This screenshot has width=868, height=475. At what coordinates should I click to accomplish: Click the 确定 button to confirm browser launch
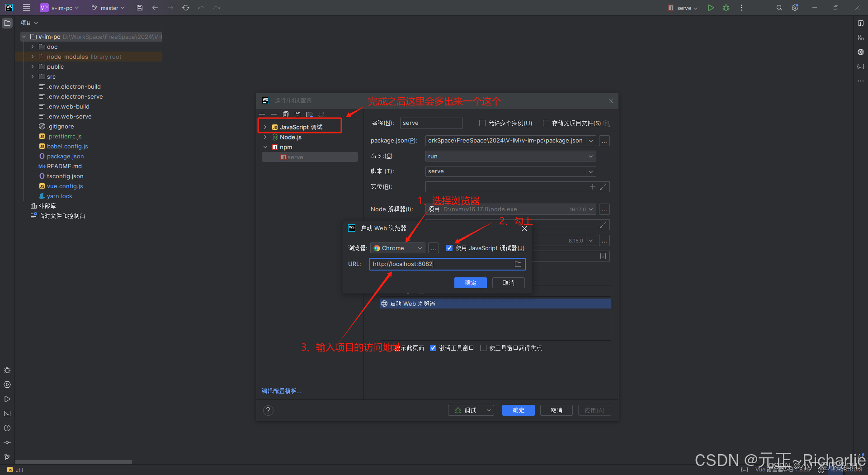coord(470,282)
